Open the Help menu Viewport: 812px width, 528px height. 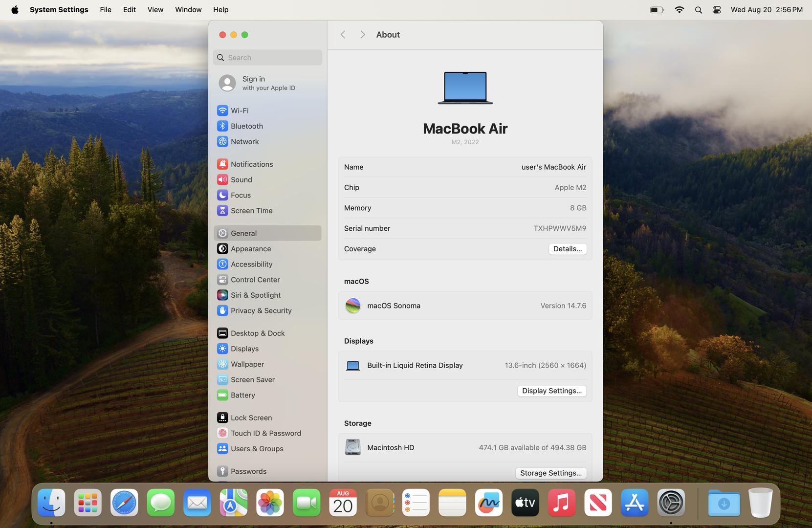coord(220,10)
